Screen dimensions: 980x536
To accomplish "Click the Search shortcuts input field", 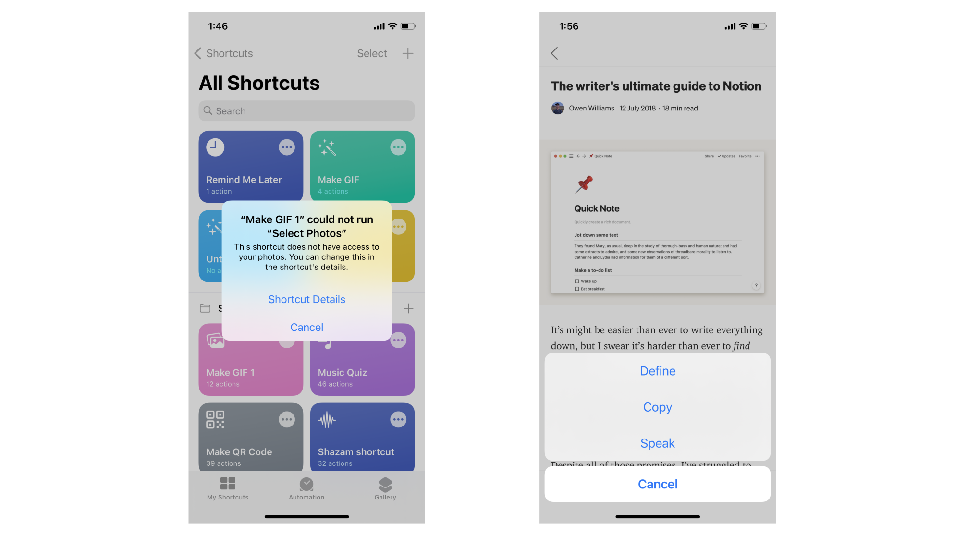I will click(306, 110).
